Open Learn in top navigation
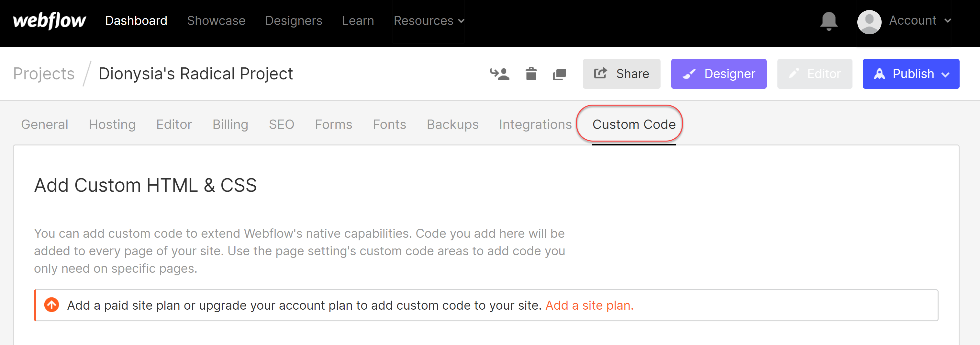Viewport: 980px width, 345px height. pos(358,20)
